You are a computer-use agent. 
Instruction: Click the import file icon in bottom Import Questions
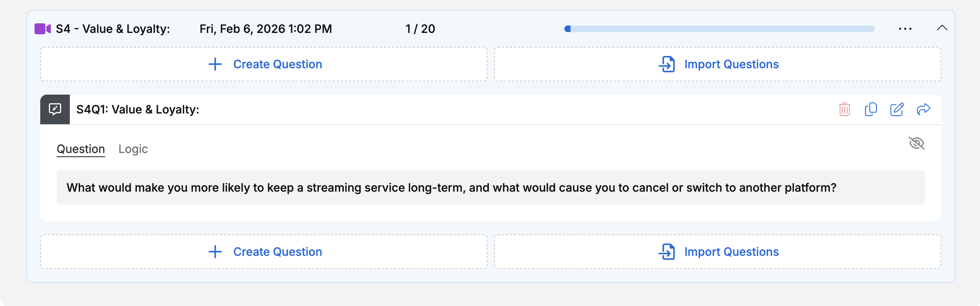[667, 252]
